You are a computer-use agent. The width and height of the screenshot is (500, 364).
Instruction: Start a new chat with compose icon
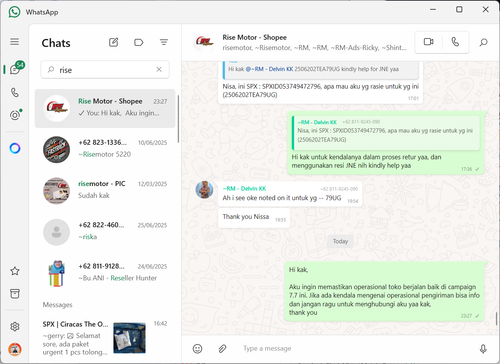click(x=113, y=42)
